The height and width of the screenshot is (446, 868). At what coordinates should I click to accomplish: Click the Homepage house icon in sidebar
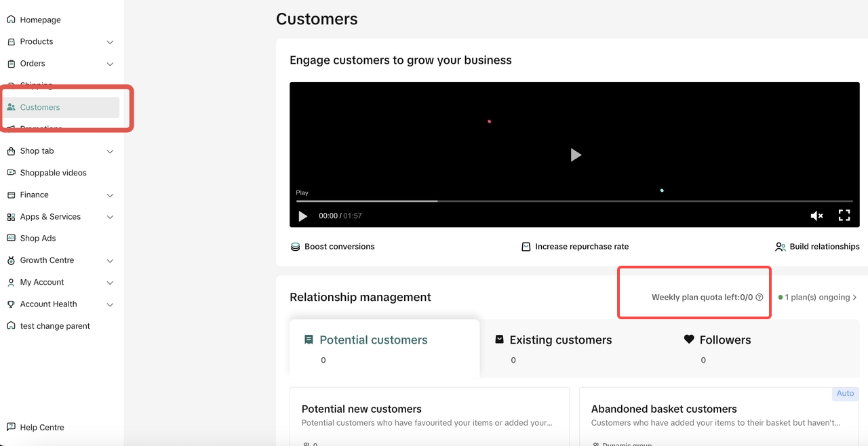point(11,20)
